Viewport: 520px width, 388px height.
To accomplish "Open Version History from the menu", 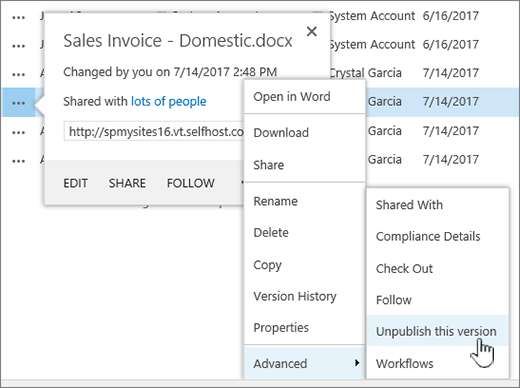I will coord(305,296).
